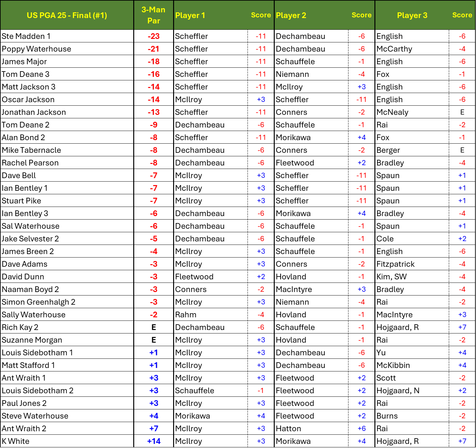Select 'Rahm' in the Player 1 column
Image resolution: width=476 pixels, height=448 pixels.
[x=210, y=314]
